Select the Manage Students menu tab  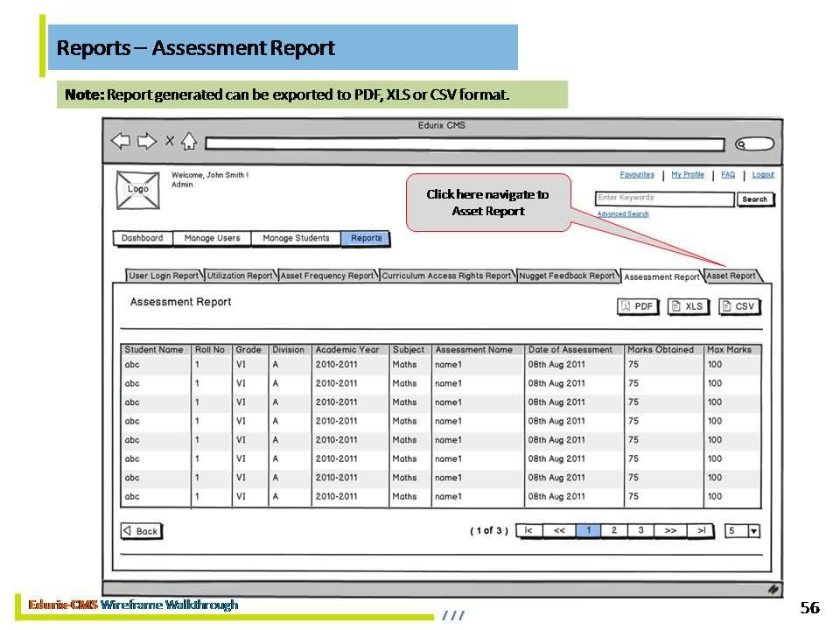[296, 238]
